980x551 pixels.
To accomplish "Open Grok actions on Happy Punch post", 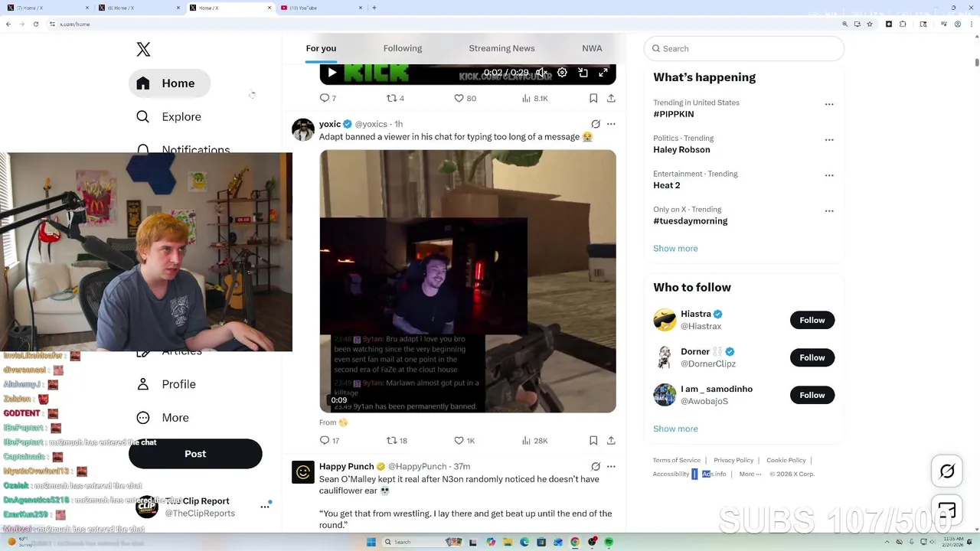I will click(596, 466).
